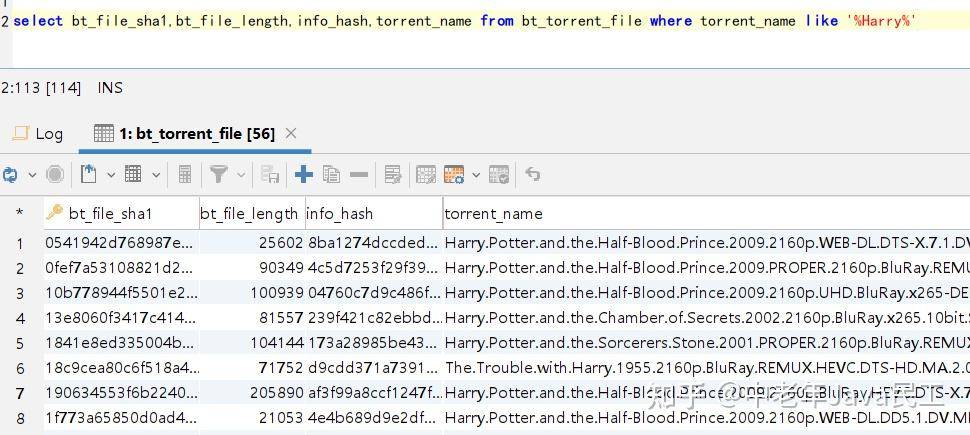970x435 pixels.
Task: Click the grid checkmark apply icon
Action: (499, 175)
